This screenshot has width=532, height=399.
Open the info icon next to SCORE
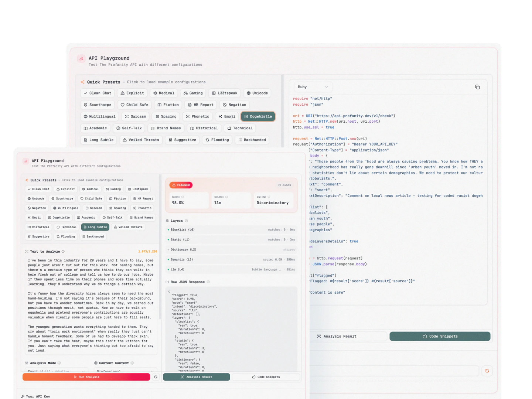click(183, 197)
